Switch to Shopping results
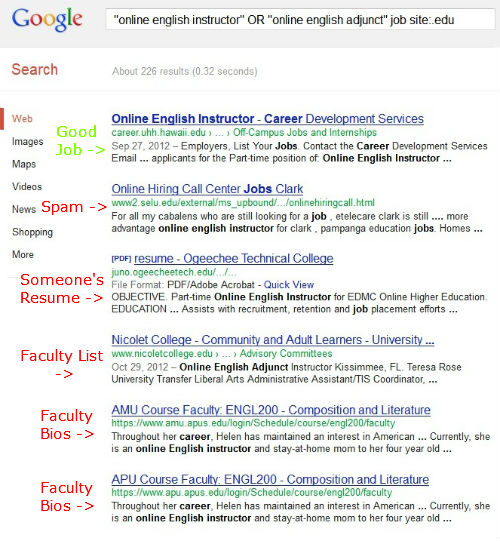500x541 pixels. (32, 232)
